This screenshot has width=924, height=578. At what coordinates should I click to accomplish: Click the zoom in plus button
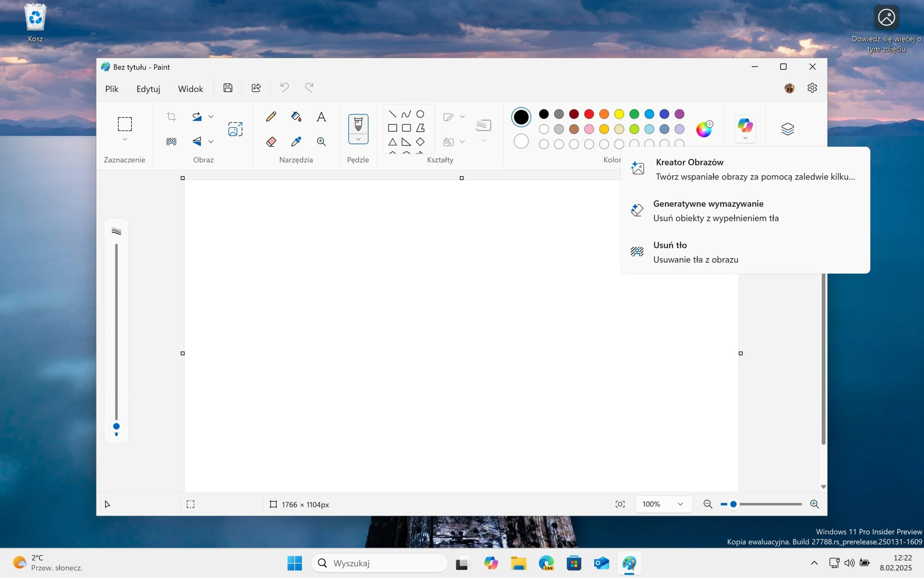(x=815, y=504)
